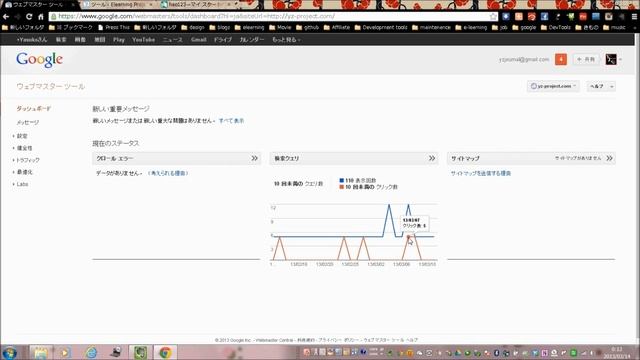This screenshot has height=360, width=640.
Task: Open File Explorer from the taskbar
Action: (x=40, y=352)
